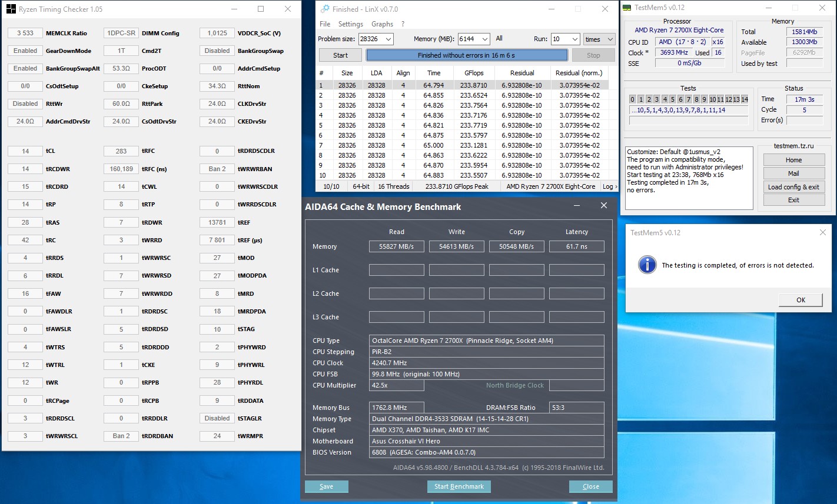Click '16 Threads' in the LinX status bar
The image size is (837, 504).
[394, 186]
